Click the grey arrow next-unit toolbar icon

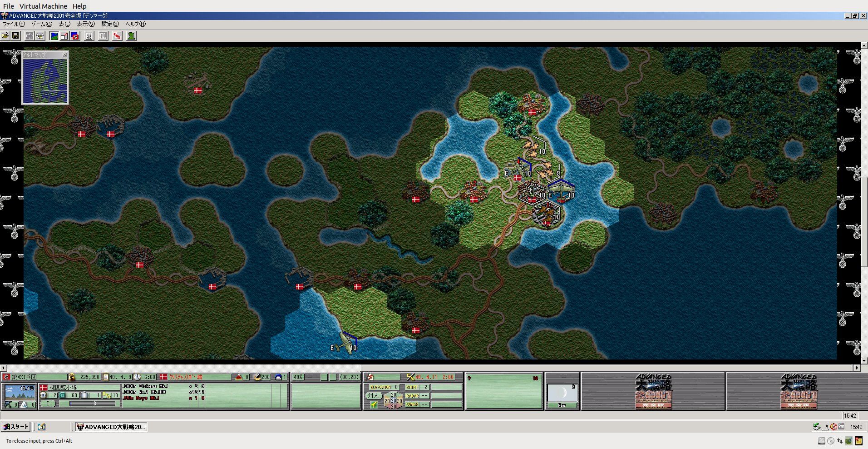(x=30, y=36)
